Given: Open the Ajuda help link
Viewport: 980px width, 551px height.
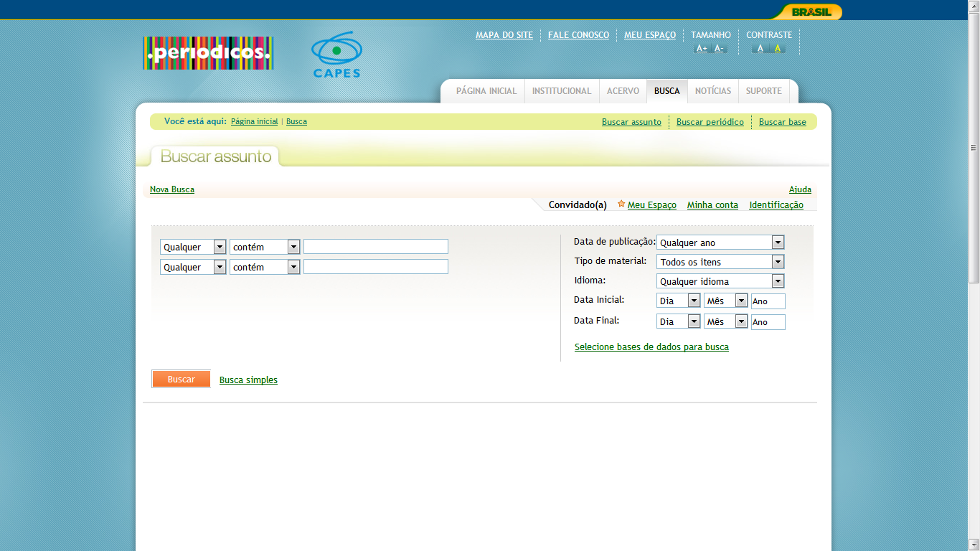Looking at the screenshot, I should pyautogui.click(x=800, y=189).
